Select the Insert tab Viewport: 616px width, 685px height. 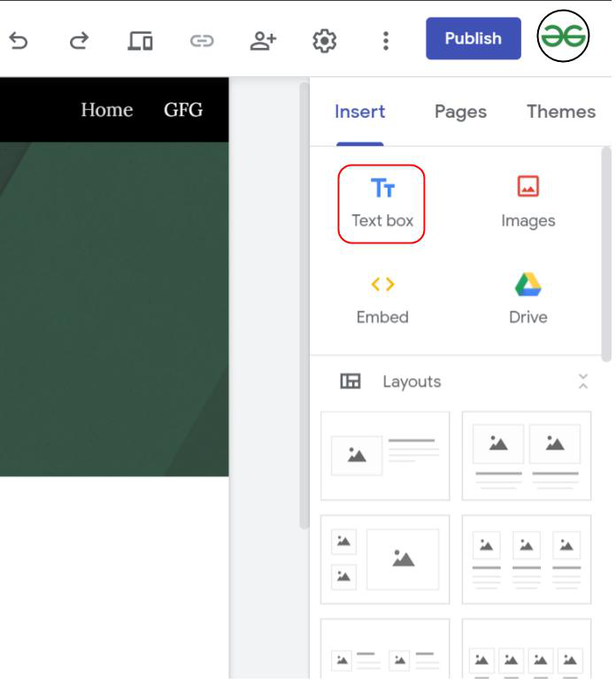pyautogui.click(x=360, y=112)
